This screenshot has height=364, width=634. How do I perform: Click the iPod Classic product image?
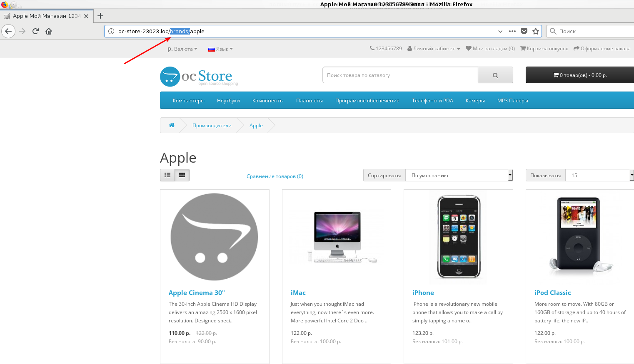tap(580, 237)
